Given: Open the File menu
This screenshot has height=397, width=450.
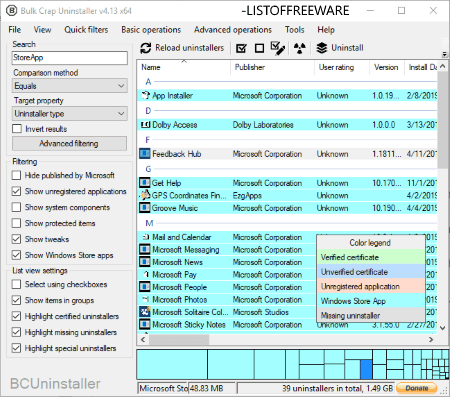Looking at the screenshot, I should click(15, 30).
